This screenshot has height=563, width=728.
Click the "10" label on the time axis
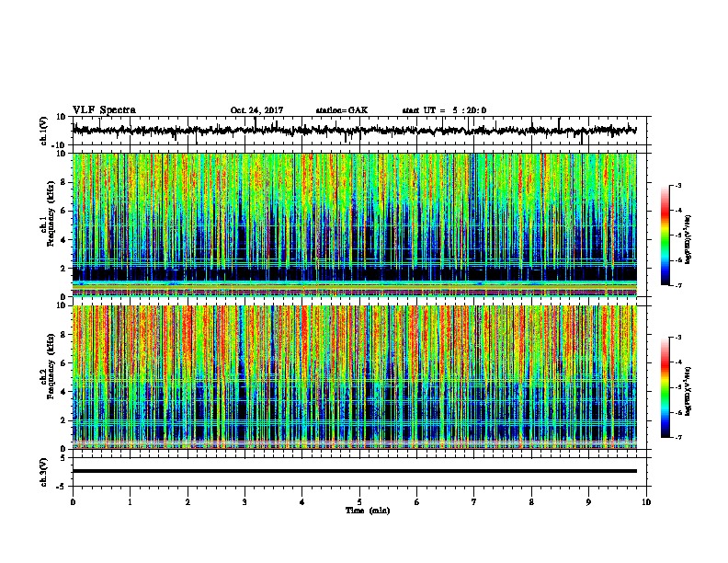pos(646,502)
